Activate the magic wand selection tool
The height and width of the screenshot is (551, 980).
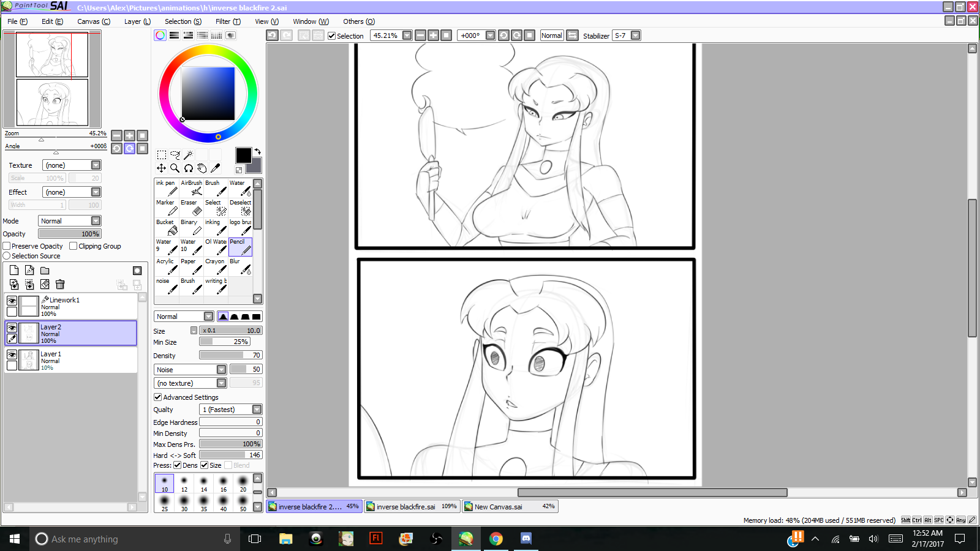[188, 155]
